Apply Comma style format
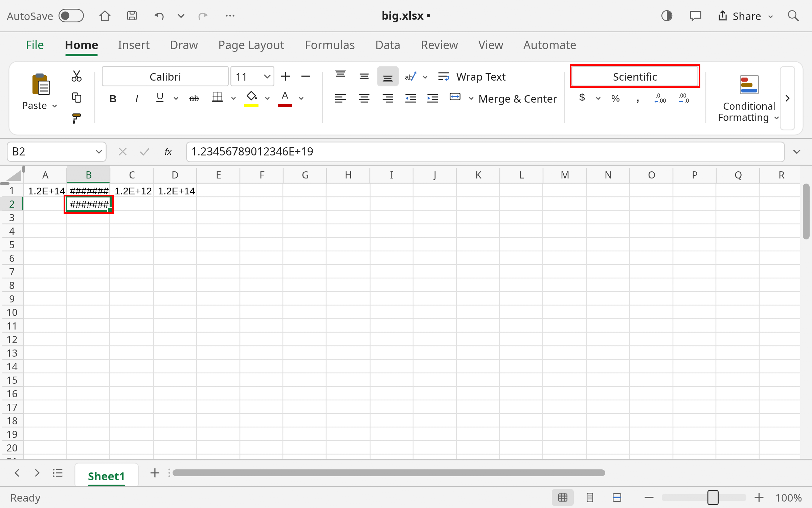This screenshot has height=508, width=812. (x=638, y=99)
